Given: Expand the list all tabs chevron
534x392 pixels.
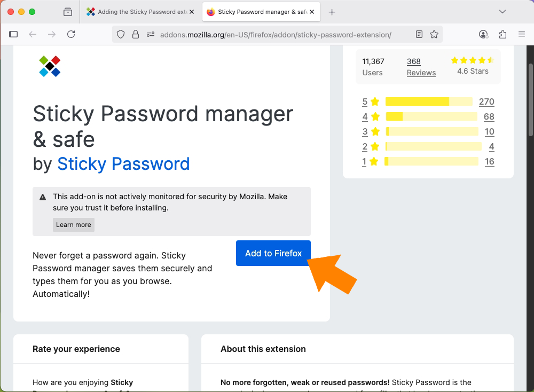Looking at the screenshot, I should 502,12.
